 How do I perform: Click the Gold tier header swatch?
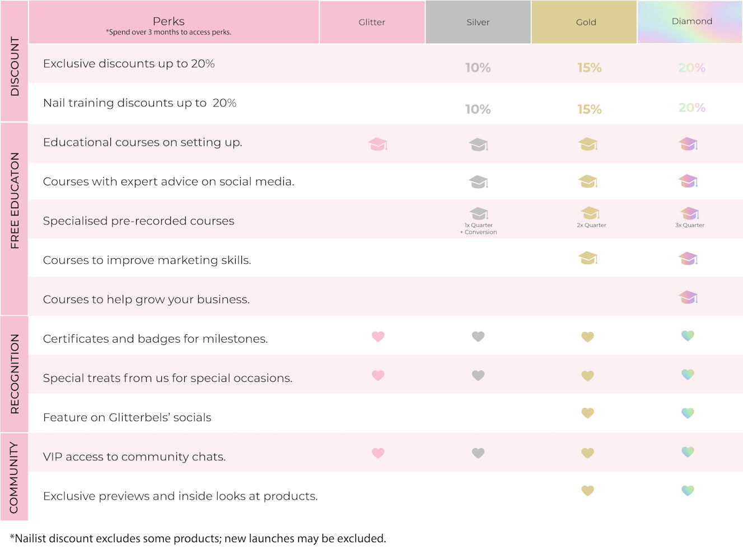coord(584,22)
